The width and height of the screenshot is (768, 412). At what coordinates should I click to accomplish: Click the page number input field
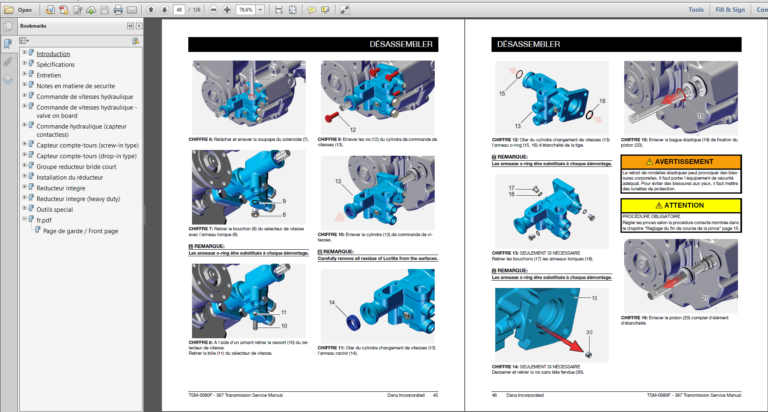pos(179,9)
